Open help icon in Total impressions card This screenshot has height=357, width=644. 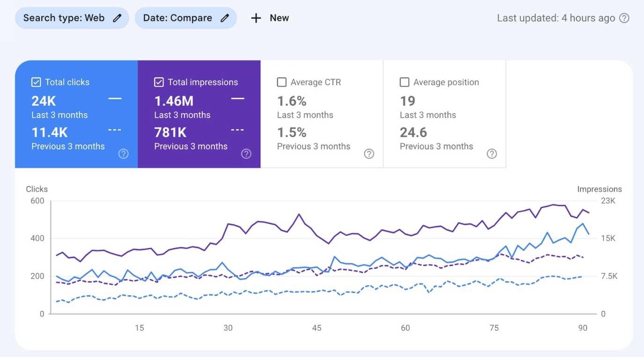pyautogui.click(x=246, y=154)
